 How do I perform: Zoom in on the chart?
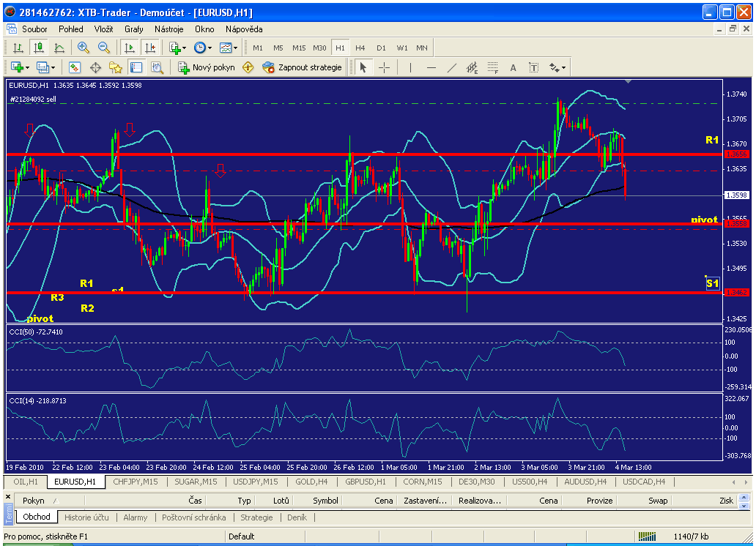84,48
